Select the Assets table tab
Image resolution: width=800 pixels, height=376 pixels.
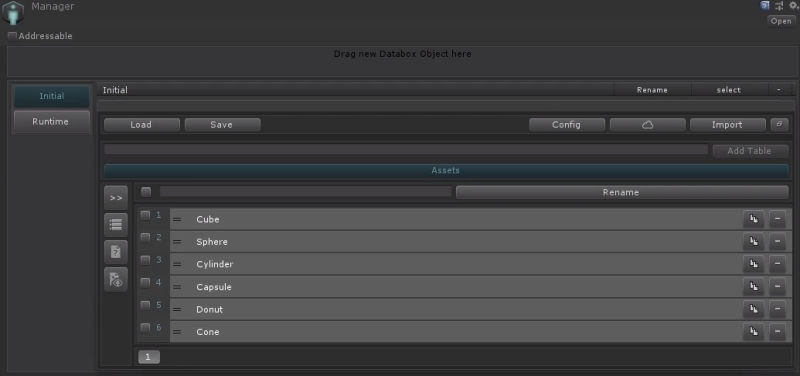pyautogui.click(x=446, y=170)
